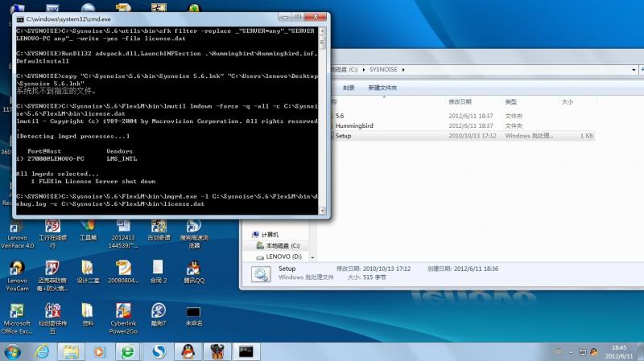
Task: Show hidden tray icons arrow
Action: (571, 352)
